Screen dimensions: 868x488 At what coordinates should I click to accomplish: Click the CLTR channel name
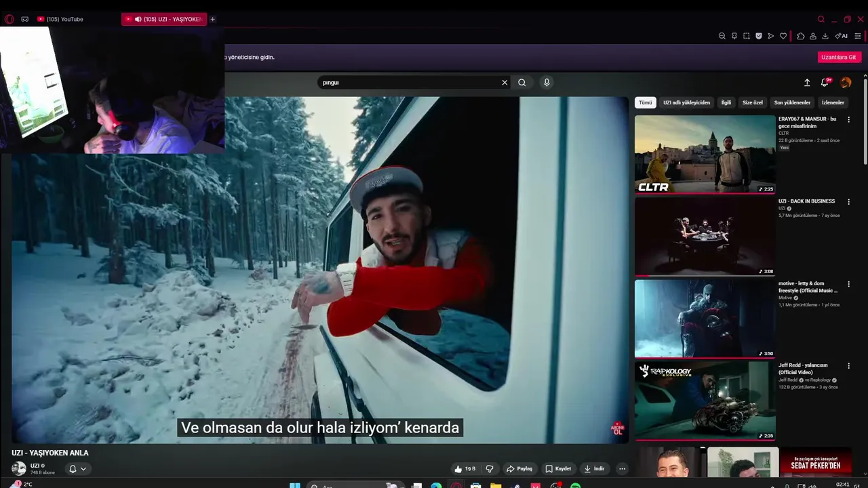783,133
